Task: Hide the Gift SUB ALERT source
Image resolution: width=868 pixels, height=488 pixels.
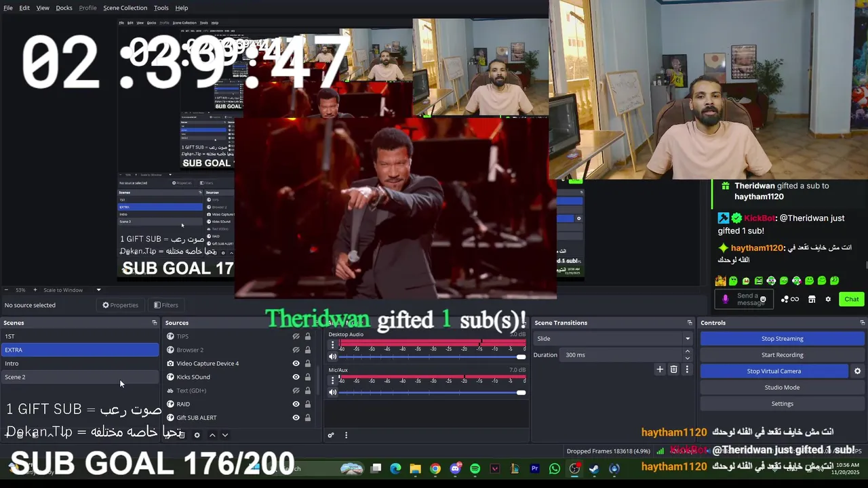Action: [296, 418]
